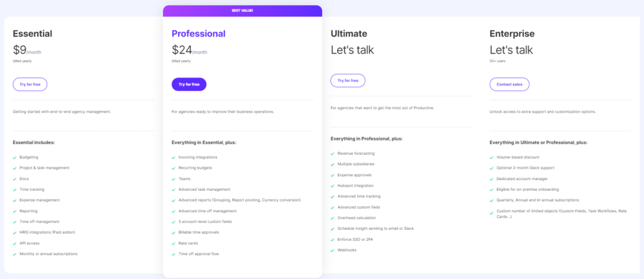Click Try for free under Essential plan
Viewport: 644px width, 279px height.
pyautogui.click(x=30, y=84)
